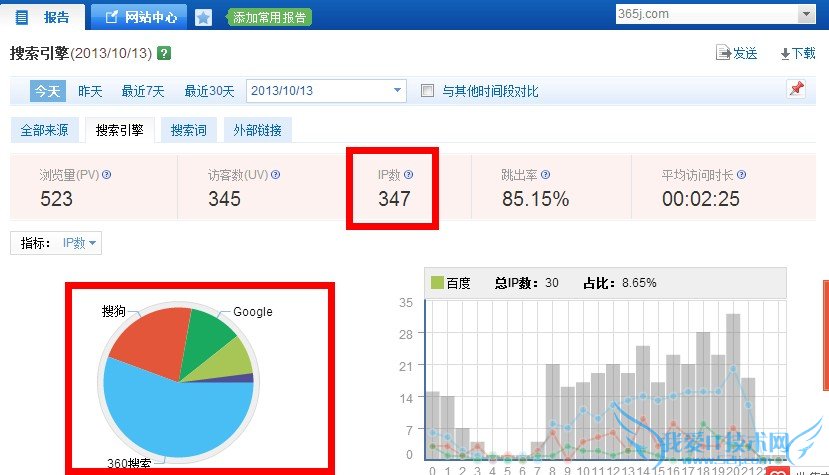Viewport: 829px width, 475px height.
Task: Click the star favorite icon
Action: point(203,17)
